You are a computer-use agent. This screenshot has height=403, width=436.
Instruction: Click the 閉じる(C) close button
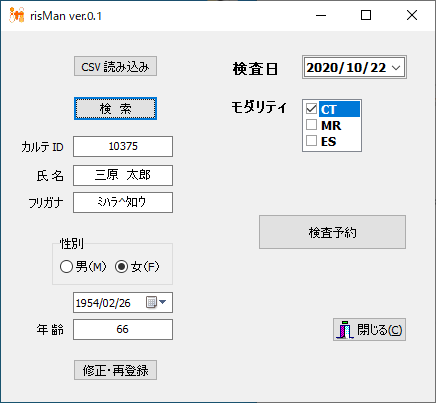click(x=369, y=329)
